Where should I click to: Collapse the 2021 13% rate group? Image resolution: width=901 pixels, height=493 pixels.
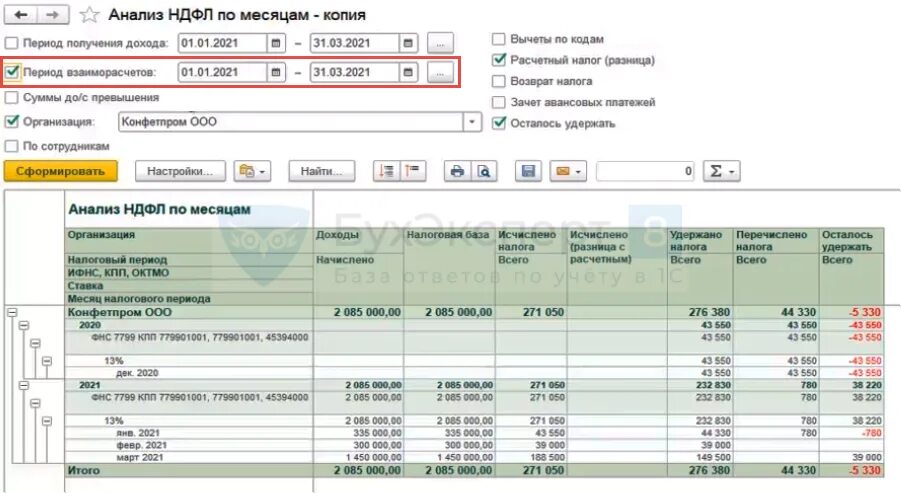(x=47, y=421)
